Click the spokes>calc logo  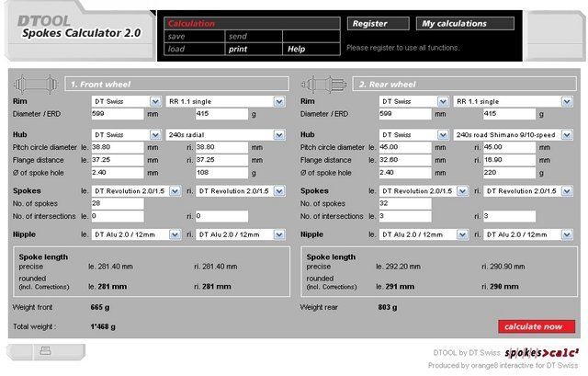(x=541, y=353)
